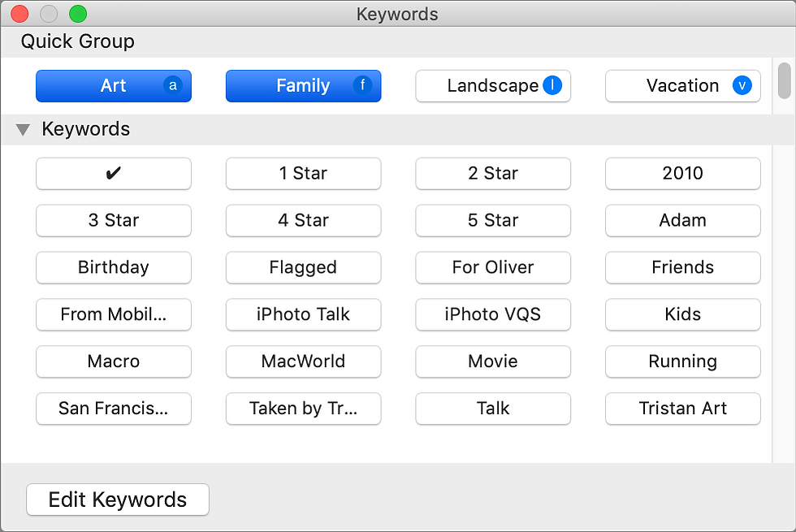Image resolution: width=796 pixels, height=532 pixels.
Task: Click the Art shortcut badge 'a'
Action: (x=172, y=85)
